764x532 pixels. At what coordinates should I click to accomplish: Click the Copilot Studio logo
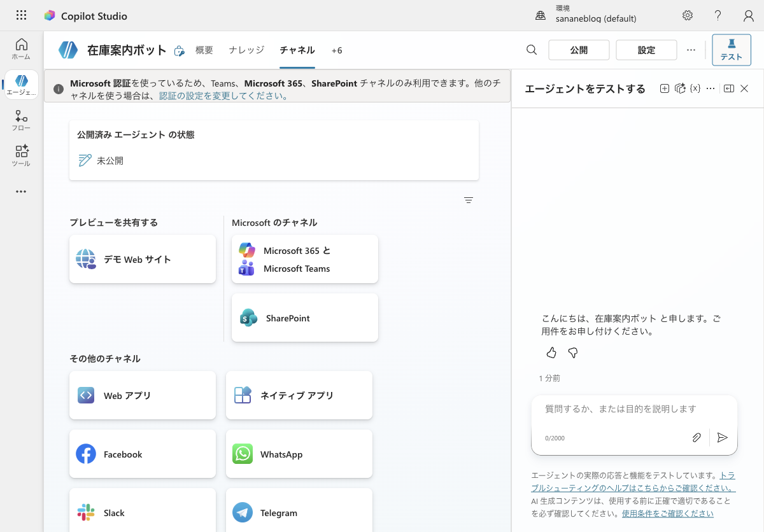click(x=49, y=16)
